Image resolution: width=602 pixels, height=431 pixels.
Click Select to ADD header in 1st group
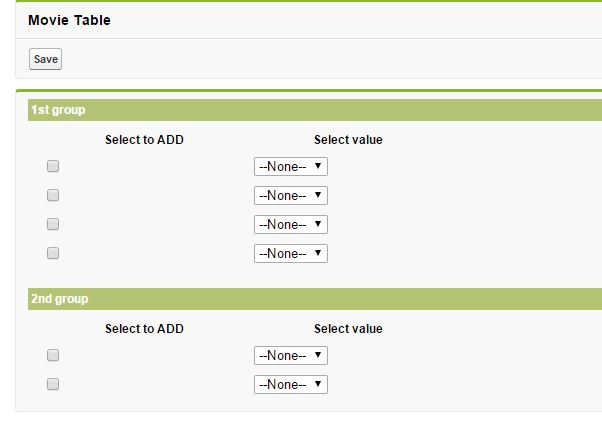(144, 140)
